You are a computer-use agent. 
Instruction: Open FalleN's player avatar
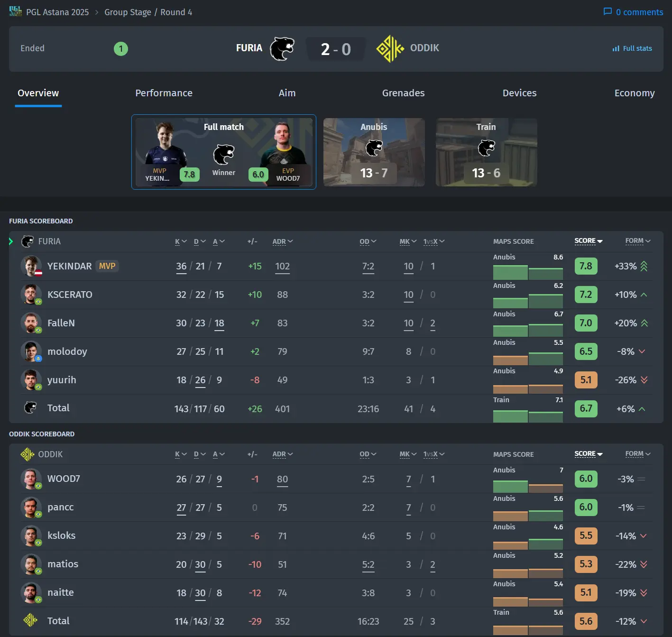click(x=31, y=323)
